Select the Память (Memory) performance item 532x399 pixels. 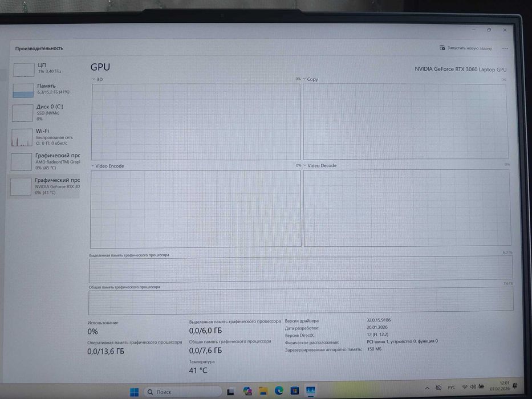pos(46,89)
